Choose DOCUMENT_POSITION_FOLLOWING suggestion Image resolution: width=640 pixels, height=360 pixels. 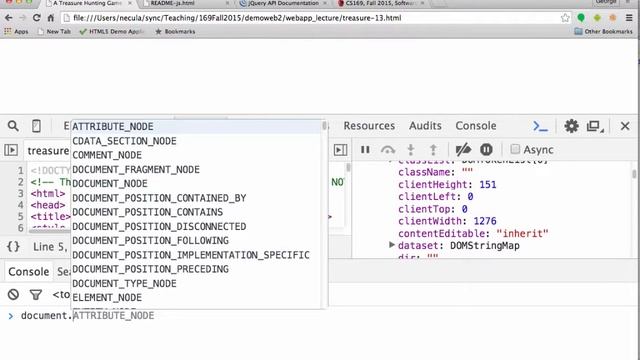196,241
